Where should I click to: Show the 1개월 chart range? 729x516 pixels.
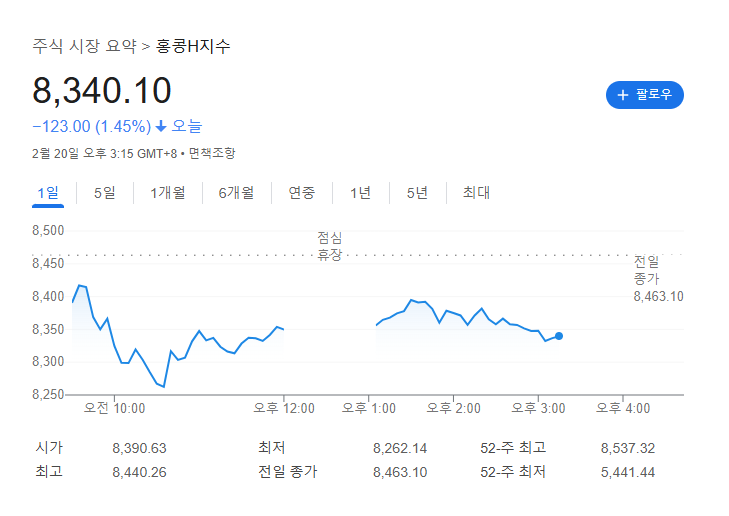(x=167, y=193)
